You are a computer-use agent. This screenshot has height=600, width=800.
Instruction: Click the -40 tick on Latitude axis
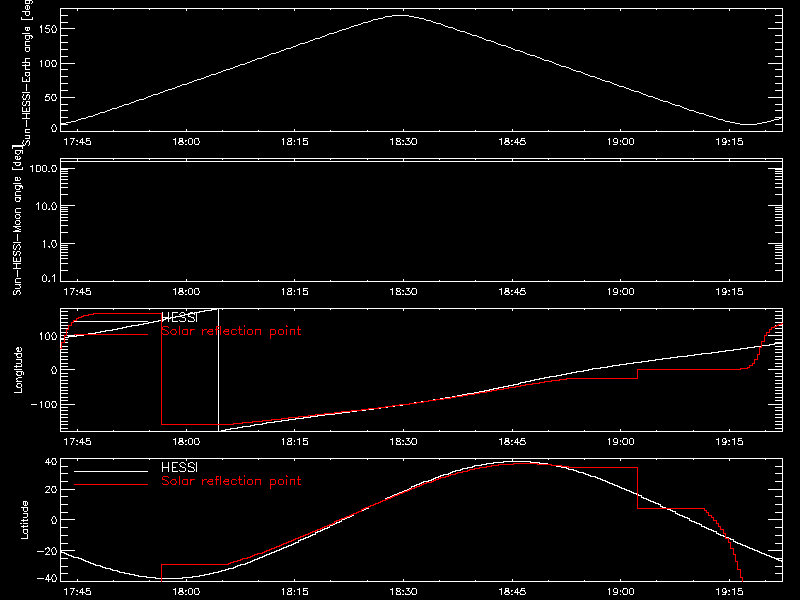point(47,578)
